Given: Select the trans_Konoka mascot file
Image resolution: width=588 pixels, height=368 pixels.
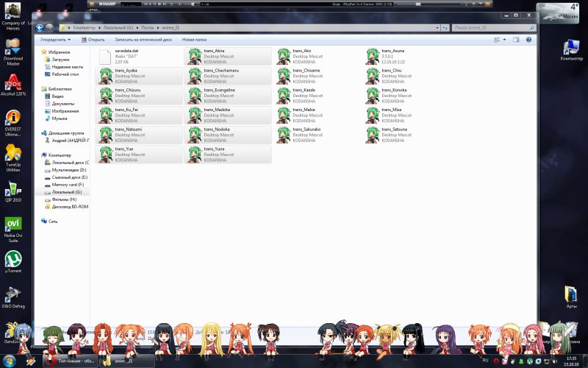Looking at the screenshot, I should tap(406, 96).
